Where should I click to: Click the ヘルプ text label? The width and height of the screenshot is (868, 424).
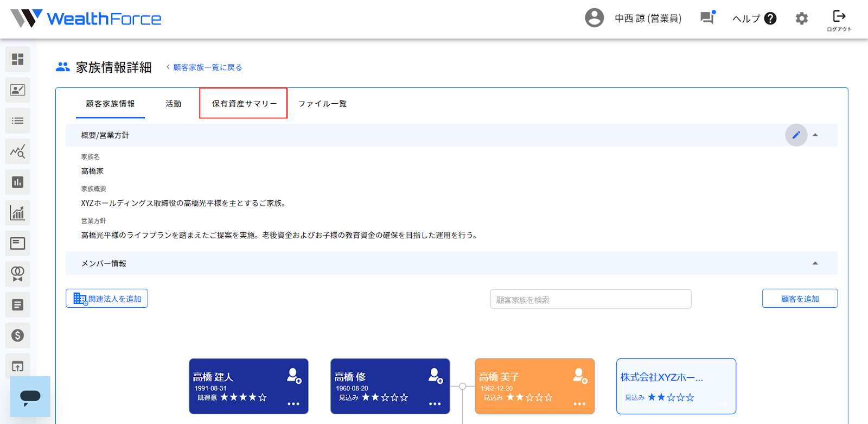[x=746, y=18]
